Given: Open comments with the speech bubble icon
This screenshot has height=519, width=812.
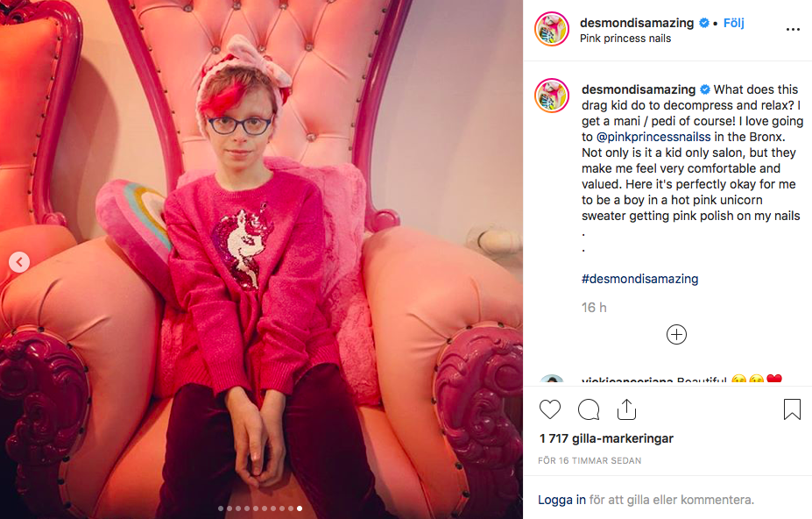Looking at the screenshot, I should (x=589, y=409).
